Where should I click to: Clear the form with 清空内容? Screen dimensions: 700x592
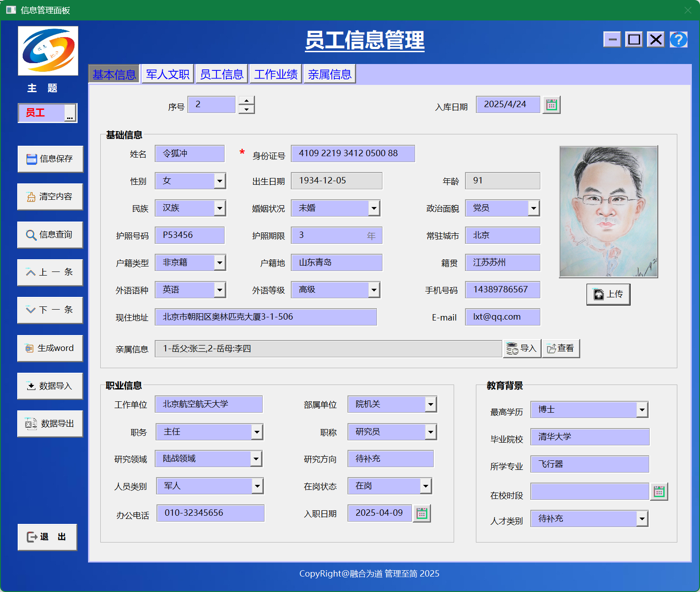pyautogui.click(x=50, y=197)
